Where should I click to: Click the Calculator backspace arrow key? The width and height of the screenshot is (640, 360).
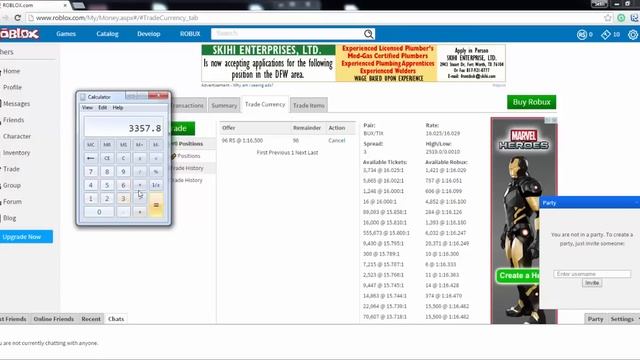click(x=91, y=158)
